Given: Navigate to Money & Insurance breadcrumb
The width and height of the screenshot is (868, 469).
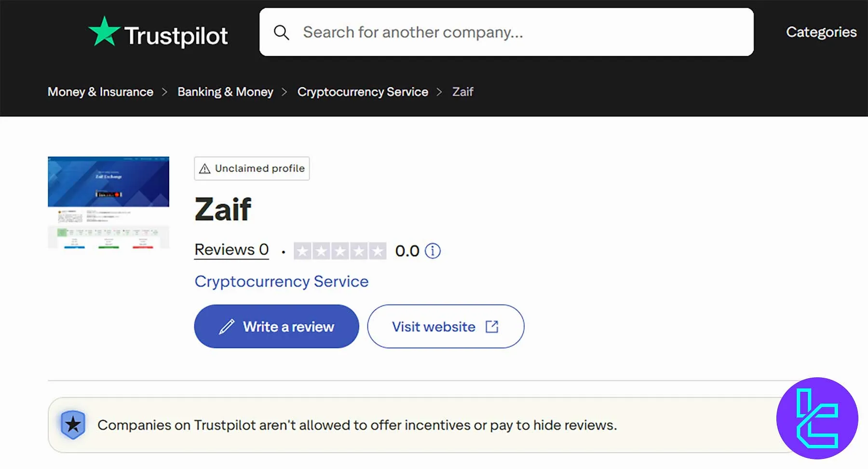Looking at the screenshot, I should coord(100,92).
